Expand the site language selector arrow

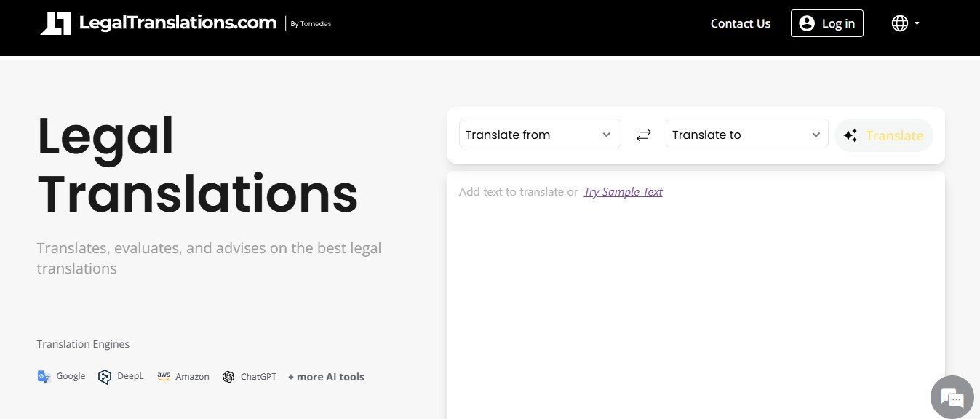click(x=917, y=23)
